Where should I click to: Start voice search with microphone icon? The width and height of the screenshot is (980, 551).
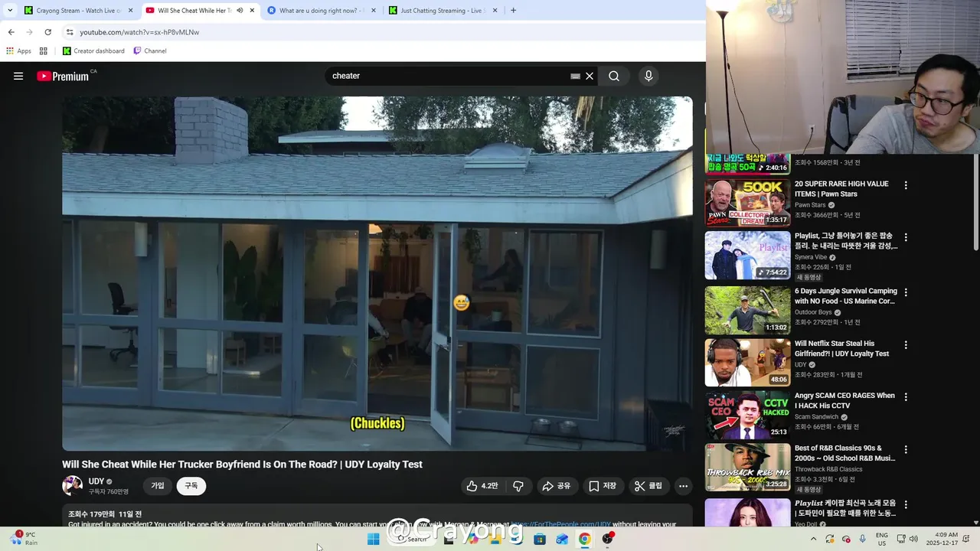[648, 76]
